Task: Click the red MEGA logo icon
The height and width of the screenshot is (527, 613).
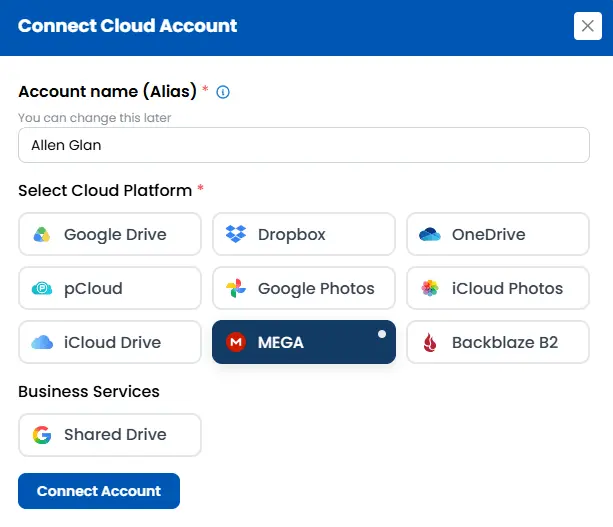Action: (x=236, y=342)
